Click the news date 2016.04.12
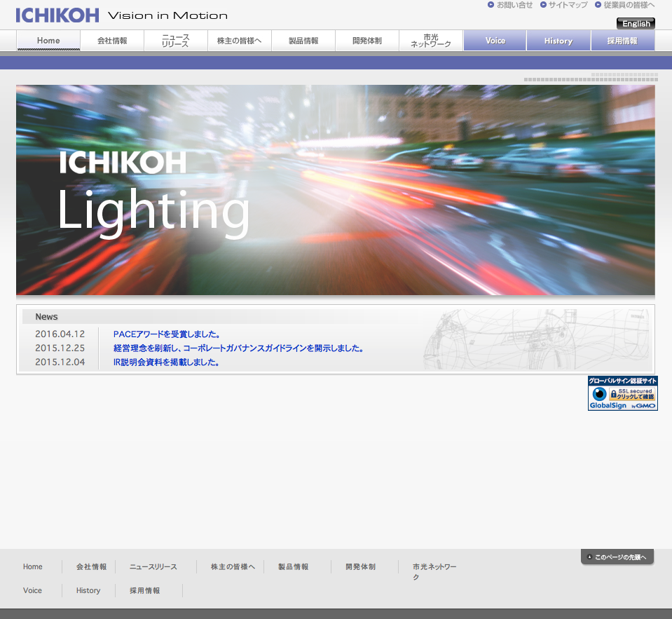Viewport: 672px width, 619px height. (x=60, y=334)
